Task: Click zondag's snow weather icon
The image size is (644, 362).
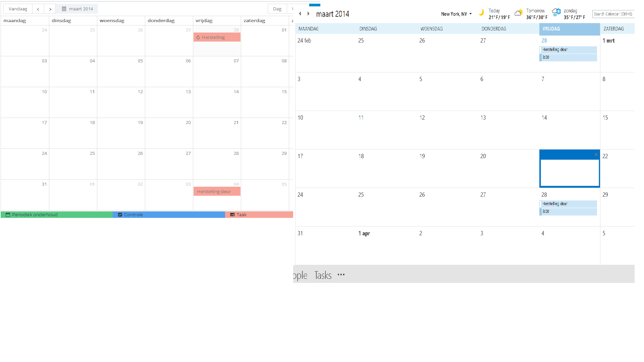Action: coord(556,13)
